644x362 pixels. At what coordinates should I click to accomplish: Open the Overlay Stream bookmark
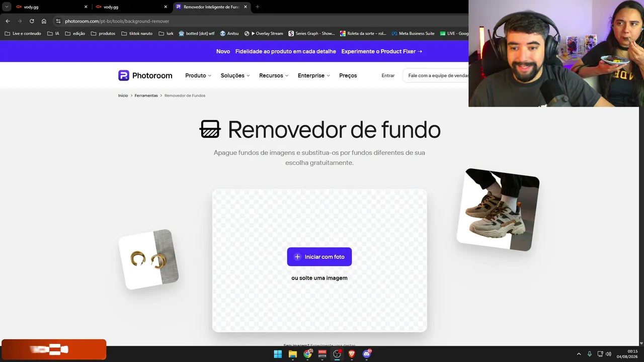pos(264,34)
